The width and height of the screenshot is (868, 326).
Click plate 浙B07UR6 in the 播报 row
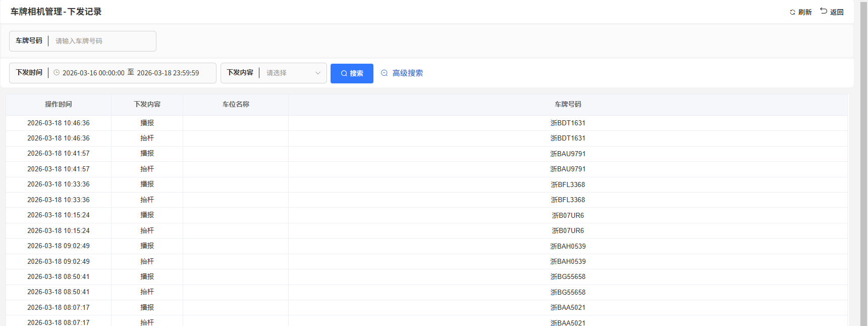click(x=568, y=215)
